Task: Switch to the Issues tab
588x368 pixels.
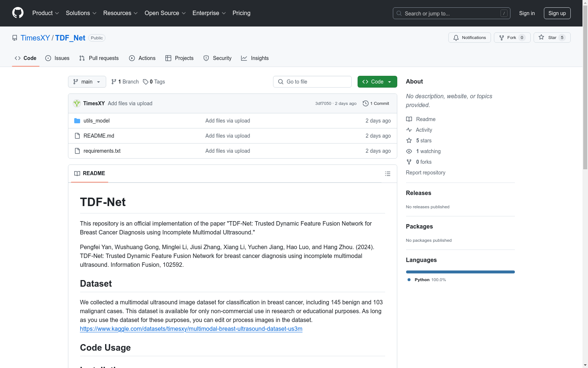Action: click(57, 58)
